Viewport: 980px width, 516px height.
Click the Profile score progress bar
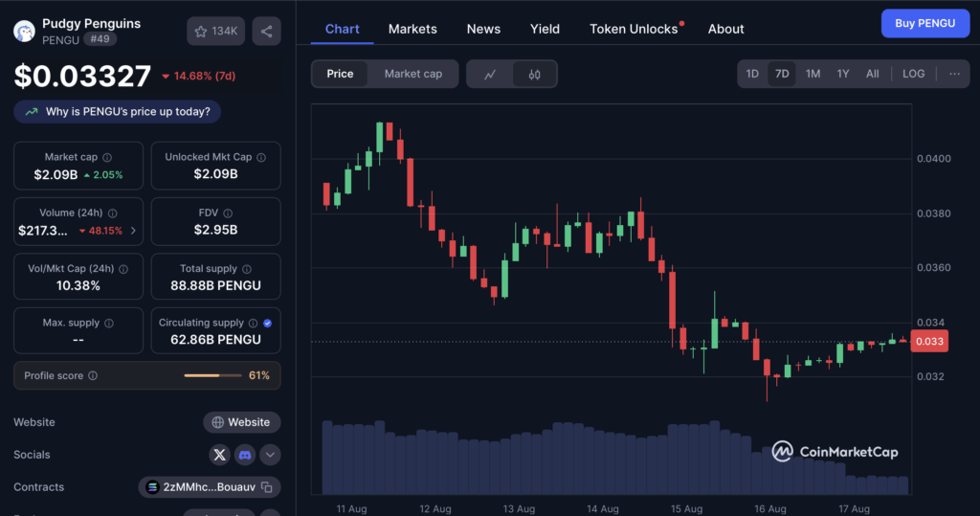tap(212, 376)
